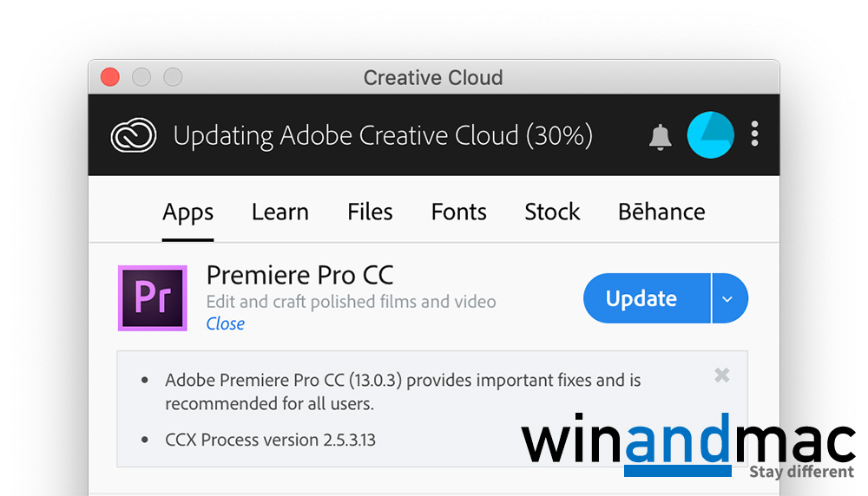This screenshot has width=868, height=496.
Task: Open notifications bell
Action: pos(661,136)
